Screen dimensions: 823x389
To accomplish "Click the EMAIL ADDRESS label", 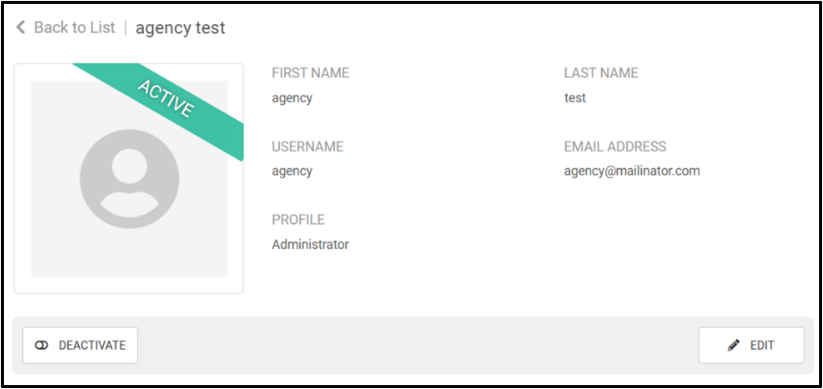I will coord(615,146).
